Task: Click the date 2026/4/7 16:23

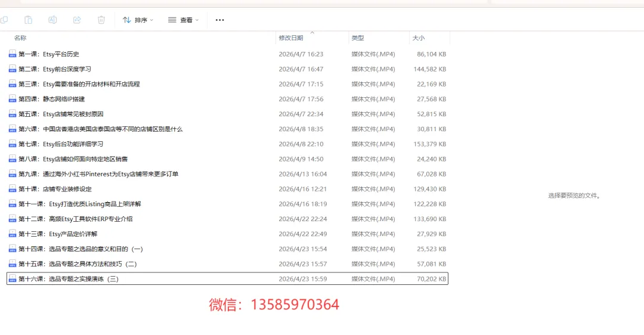Action: [301, 54]
